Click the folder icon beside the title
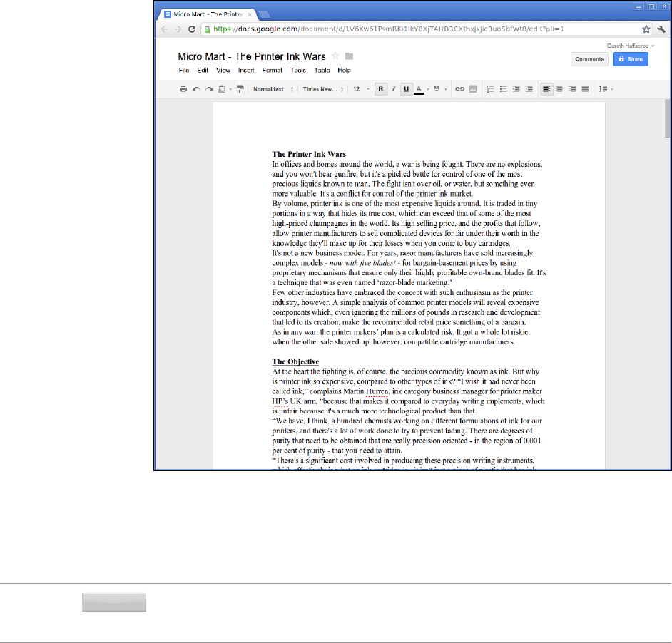The width and height of the screenshot is (672, 643). pyautogui.click(x=350, y=56)
